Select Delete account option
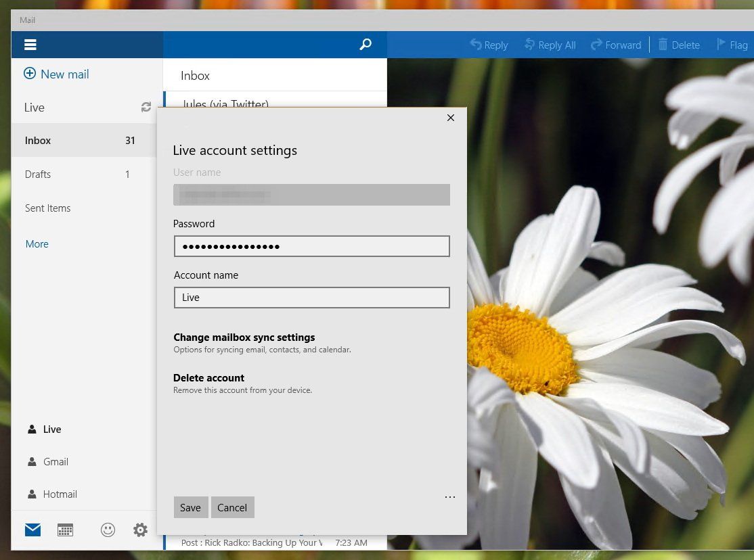The image size is (754, 560). pyautogui.click(x=208, y=377)
